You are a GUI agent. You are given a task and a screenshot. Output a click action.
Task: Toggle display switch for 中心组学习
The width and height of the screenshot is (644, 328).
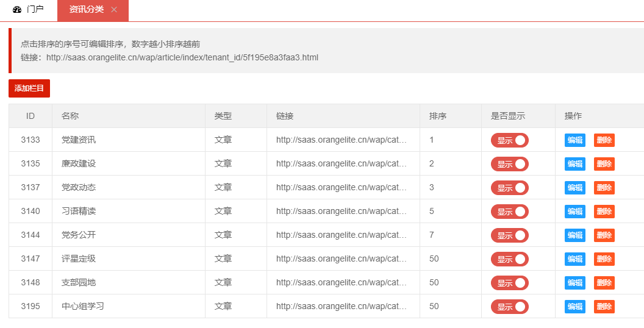[509, 307]
